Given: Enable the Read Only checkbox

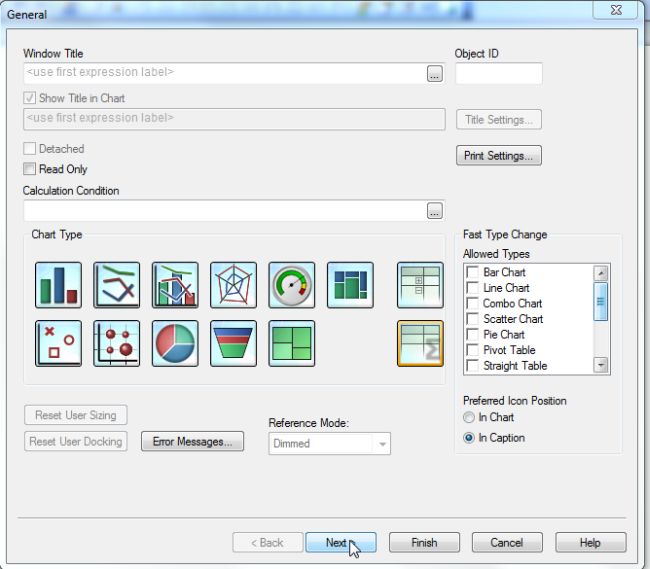Looking at the screenshot, I should (x=29, y=169).
